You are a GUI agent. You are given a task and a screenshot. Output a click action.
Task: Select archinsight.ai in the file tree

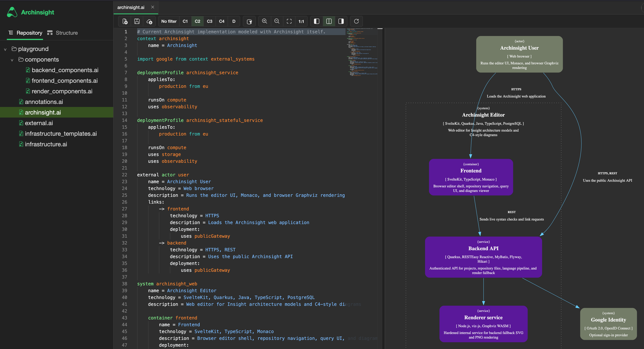click(57, 112)
